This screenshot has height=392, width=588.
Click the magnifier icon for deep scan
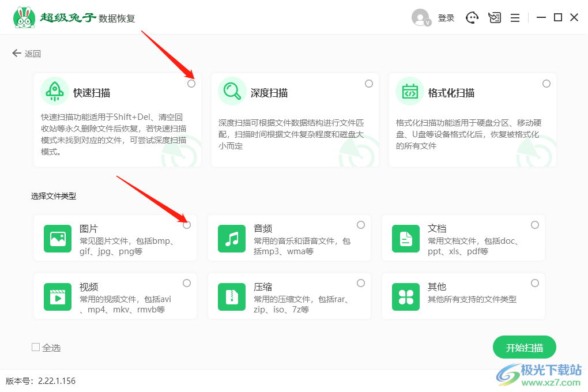[232, 91]
